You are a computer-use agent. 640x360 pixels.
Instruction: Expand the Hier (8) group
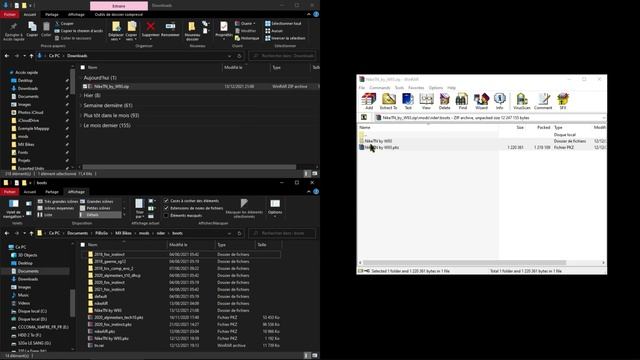click(x=81, y=96)
